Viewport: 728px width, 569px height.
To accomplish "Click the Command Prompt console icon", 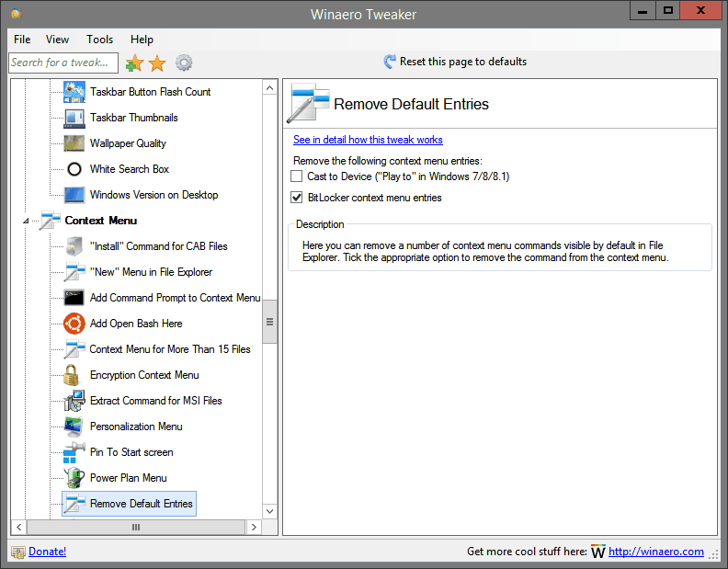I will (x=74, y=298).
